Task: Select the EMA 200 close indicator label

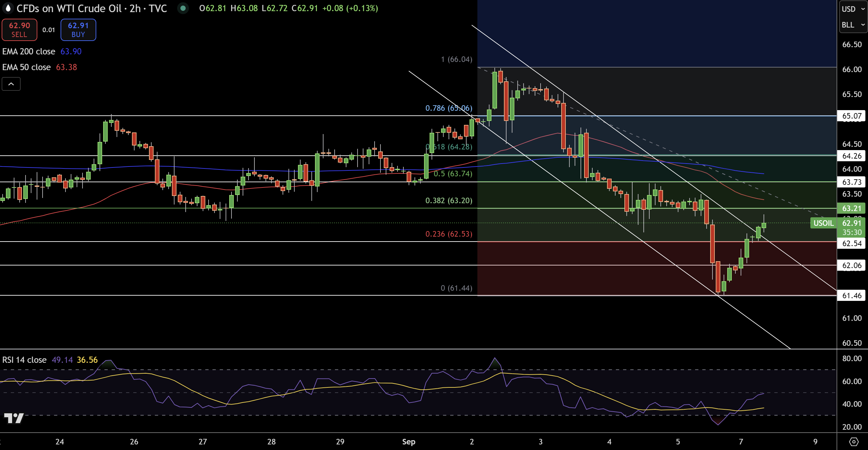Action: click(x=28, y=51)
